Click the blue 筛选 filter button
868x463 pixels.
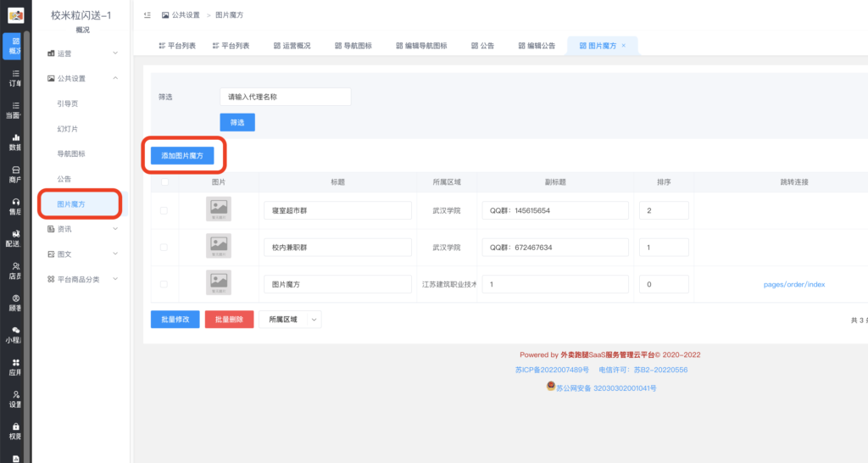[237, 122]
